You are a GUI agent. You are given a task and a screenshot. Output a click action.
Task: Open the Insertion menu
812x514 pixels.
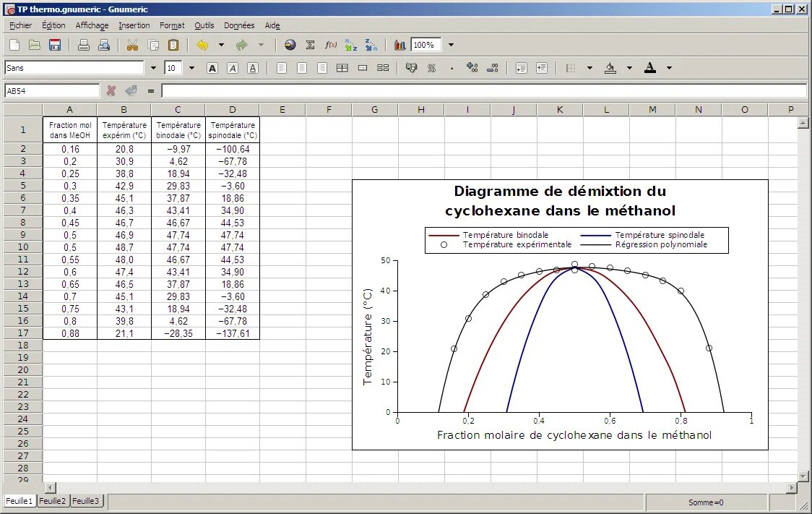click(x=134, y=25)
